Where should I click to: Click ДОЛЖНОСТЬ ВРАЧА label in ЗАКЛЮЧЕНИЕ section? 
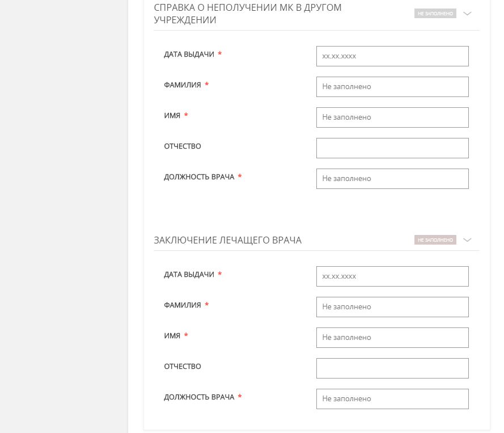[x=199, y=397]
